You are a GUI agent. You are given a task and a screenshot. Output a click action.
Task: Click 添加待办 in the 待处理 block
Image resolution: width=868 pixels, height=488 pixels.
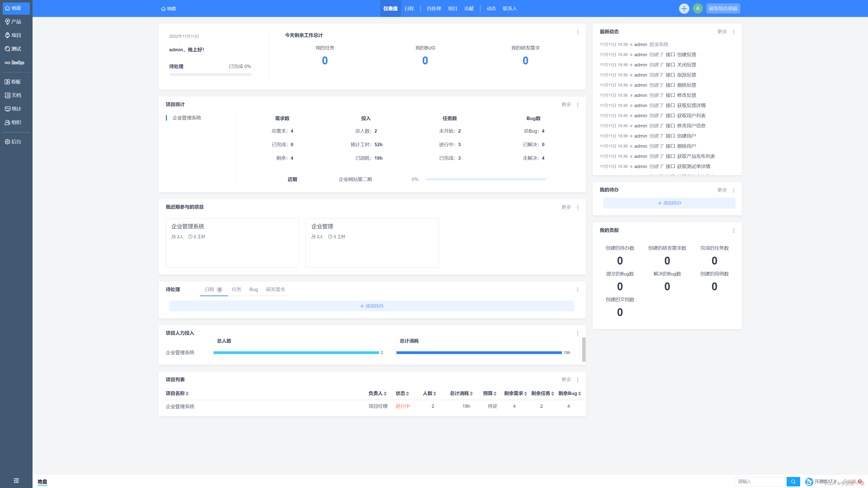[371, 306]
